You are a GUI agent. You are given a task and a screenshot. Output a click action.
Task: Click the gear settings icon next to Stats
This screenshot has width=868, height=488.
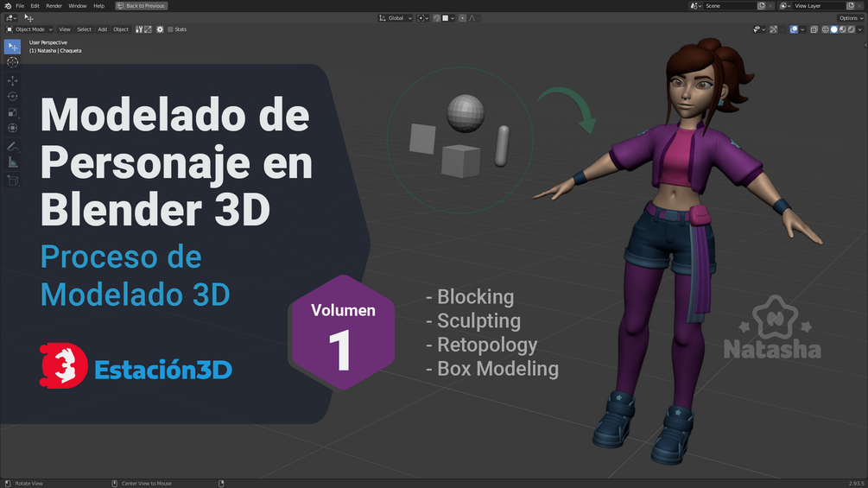tap(160, 29)
